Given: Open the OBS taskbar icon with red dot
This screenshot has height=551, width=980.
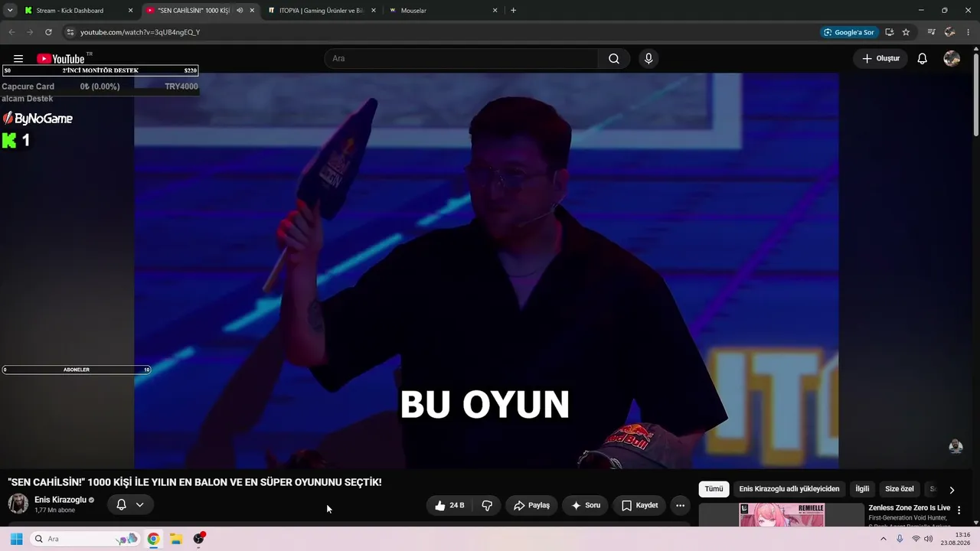Looking at the screenshot, I should point(199,539).
